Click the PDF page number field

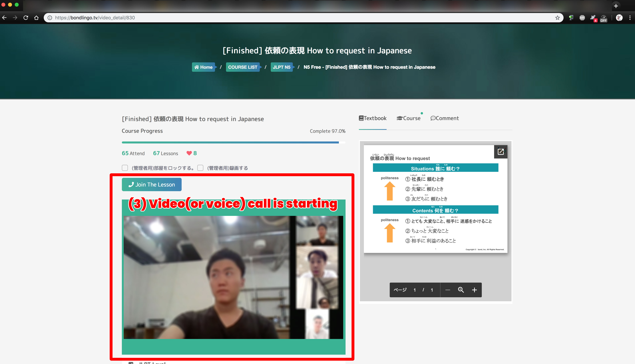pos(415,290)
